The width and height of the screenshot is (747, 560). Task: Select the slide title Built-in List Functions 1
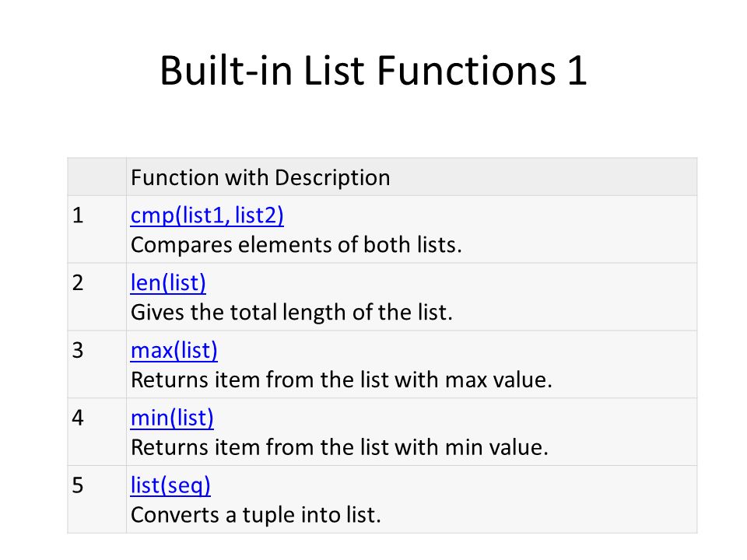pos(373,71)
